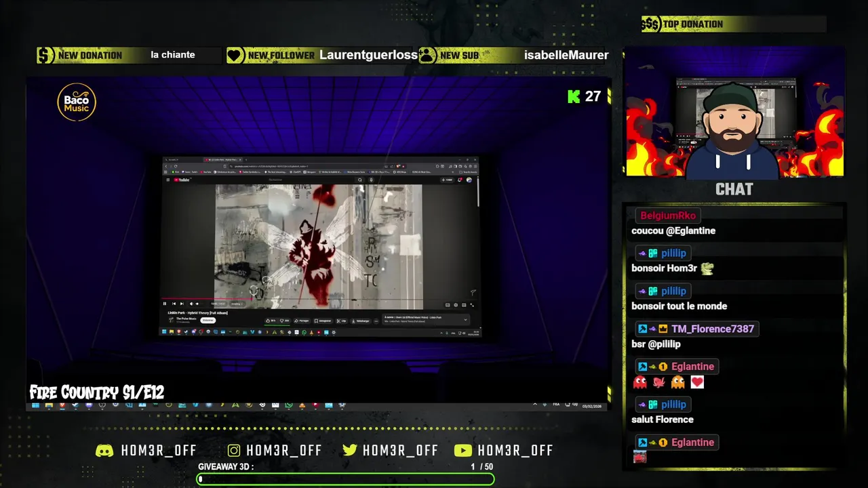Switch YouTube player to fullscreen
Viewport: 868px width, 488px height.
click(x=472, y=305)
